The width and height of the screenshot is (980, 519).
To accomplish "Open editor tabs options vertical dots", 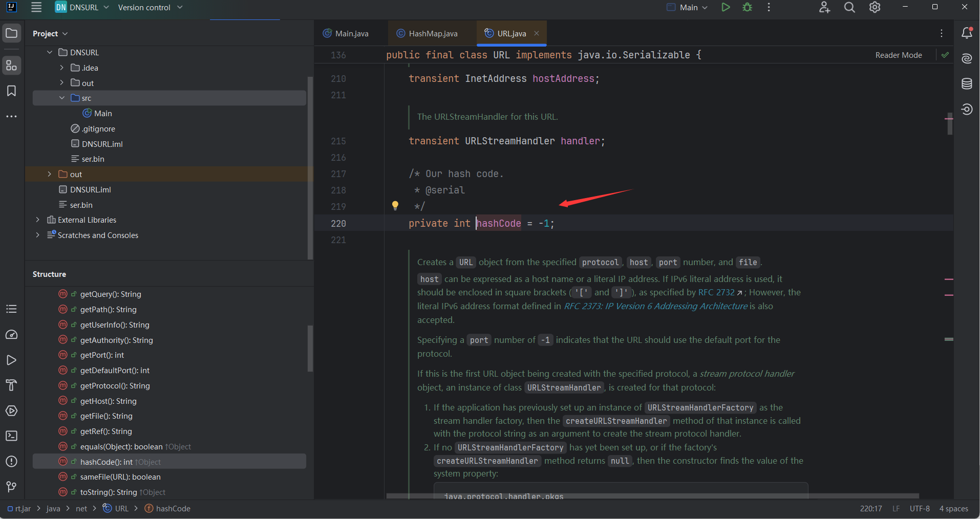I will pyautogui.click(x=942, y=33).
